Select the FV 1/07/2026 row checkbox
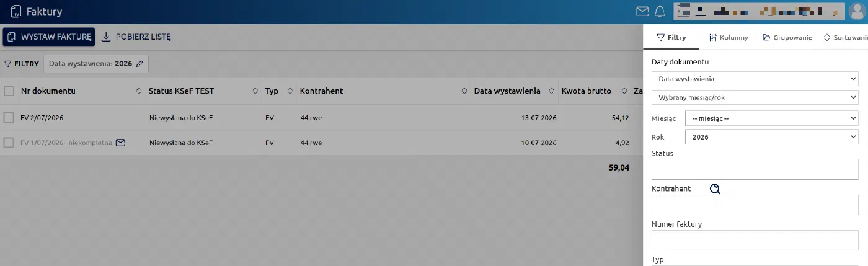 point(9,143)
